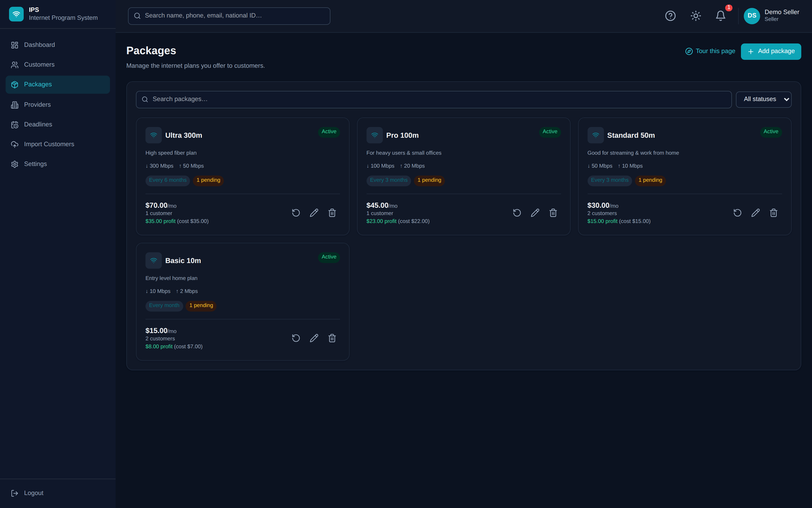This screenshot has width=812, height=508.
Task: Click the Ultra 300m package title
Action: (184, 135)
